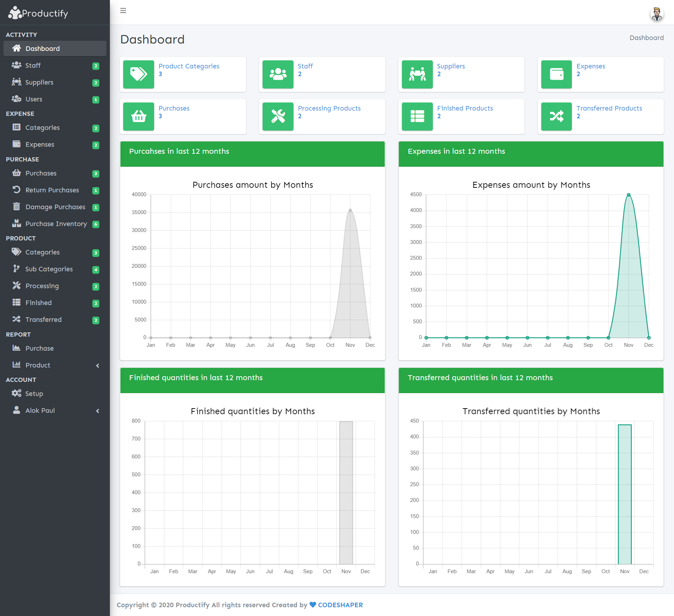Viewport: 674px width, 616px height.
Task: Open the Setup menu item
Action: [34, 393]
